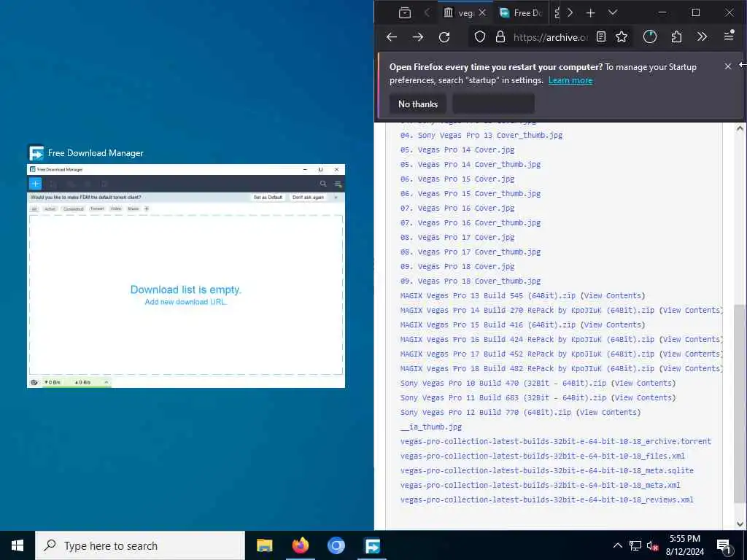The width and height of the screenshot is (747, 560).
Task: Click the blank button next to No thanks
Action: pos(493,104)
